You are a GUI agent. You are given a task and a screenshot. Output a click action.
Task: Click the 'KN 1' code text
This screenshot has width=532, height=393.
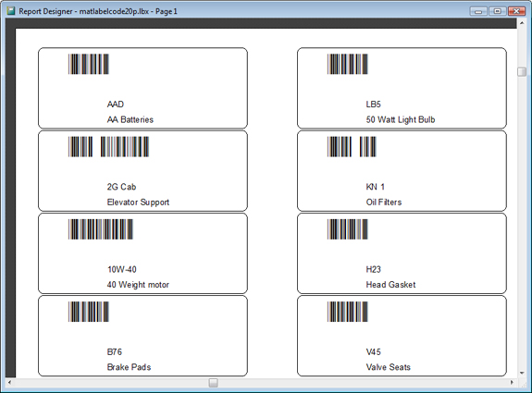coord(376,187)
